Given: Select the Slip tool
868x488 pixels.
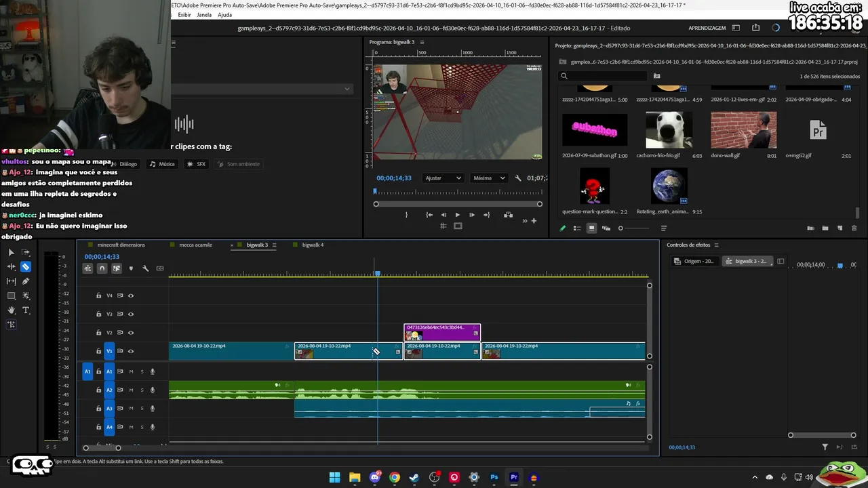Looking at the screenshot, I should pos(11,281).
